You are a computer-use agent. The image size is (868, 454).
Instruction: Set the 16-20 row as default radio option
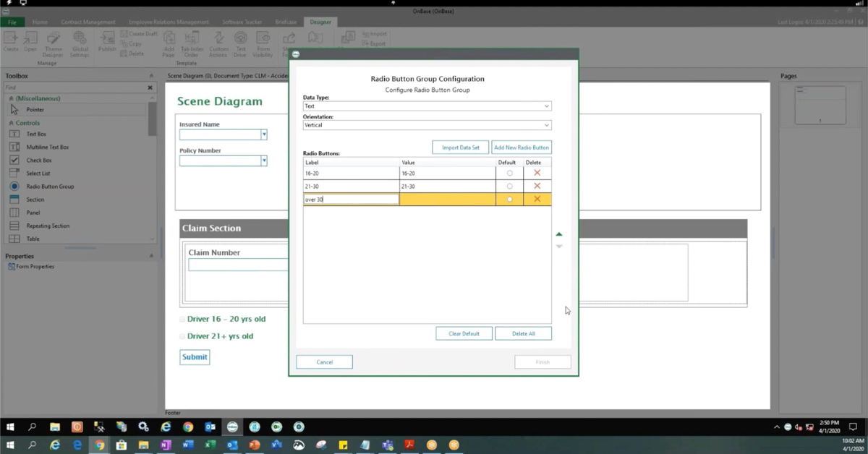509,173
